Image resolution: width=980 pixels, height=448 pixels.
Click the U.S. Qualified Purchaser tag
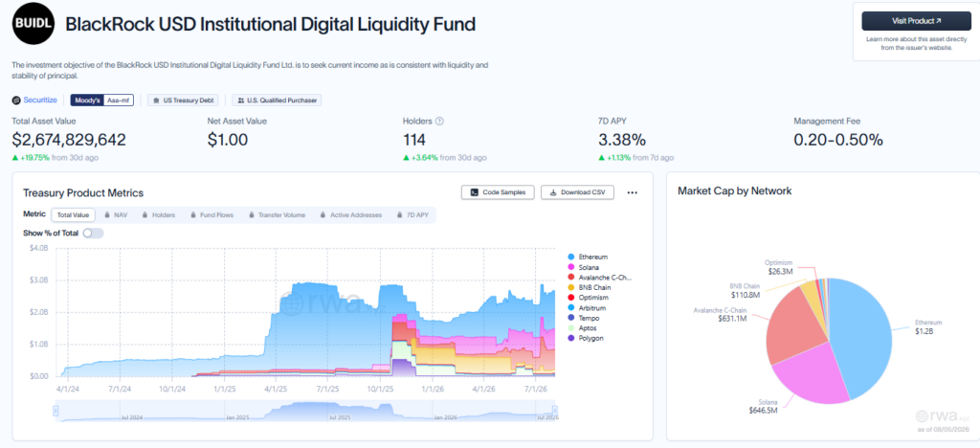pos(277,100)
